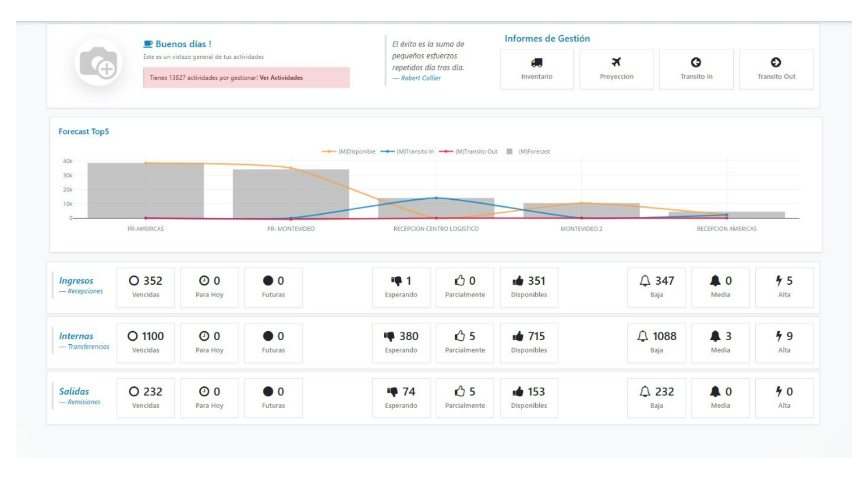Click the PR-AMERICAS label on the chart axis
868x488 pixels.
[146, 229]
